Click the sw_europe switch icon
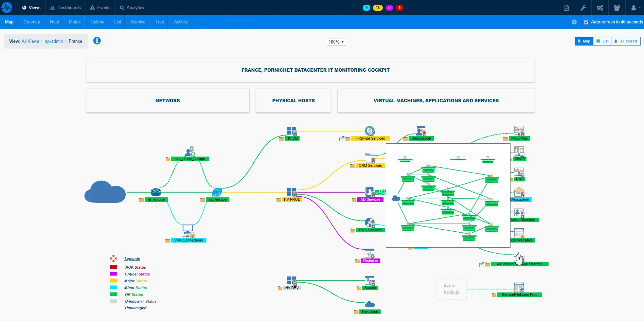 pos(217,192)
